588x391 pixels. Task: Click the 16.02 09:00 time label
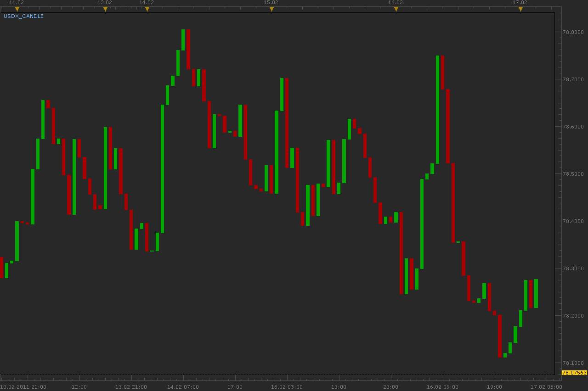[442, 387]
